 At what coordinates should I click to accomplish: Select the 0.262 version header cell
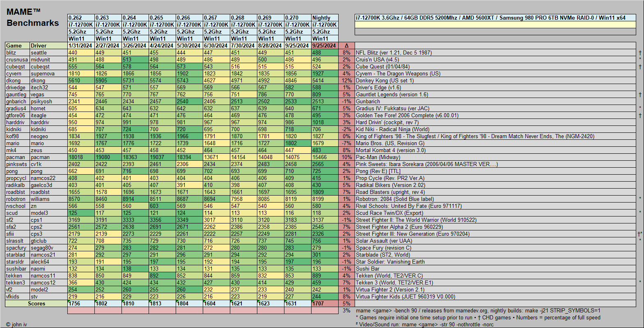click(81, 18)
